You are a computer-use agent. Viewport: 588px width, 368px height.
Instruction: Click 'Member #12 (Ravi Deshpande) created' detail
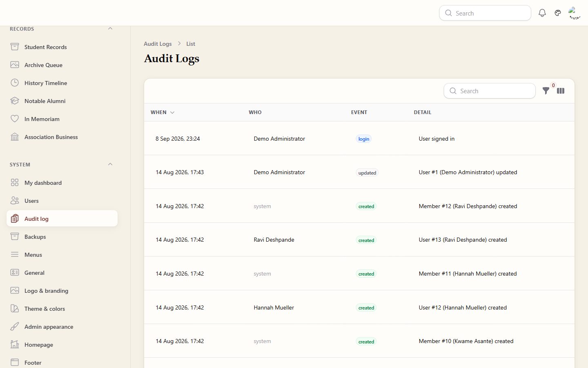(x=468, y=206)
